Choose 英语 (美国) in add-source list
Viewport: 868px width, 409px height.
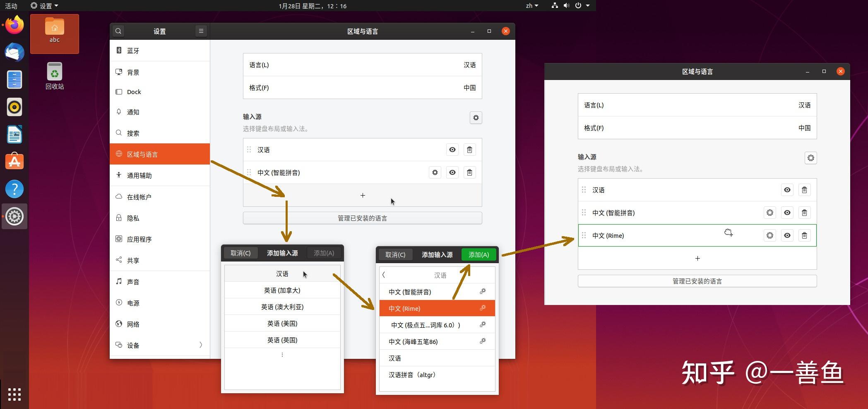coord(282,323)
